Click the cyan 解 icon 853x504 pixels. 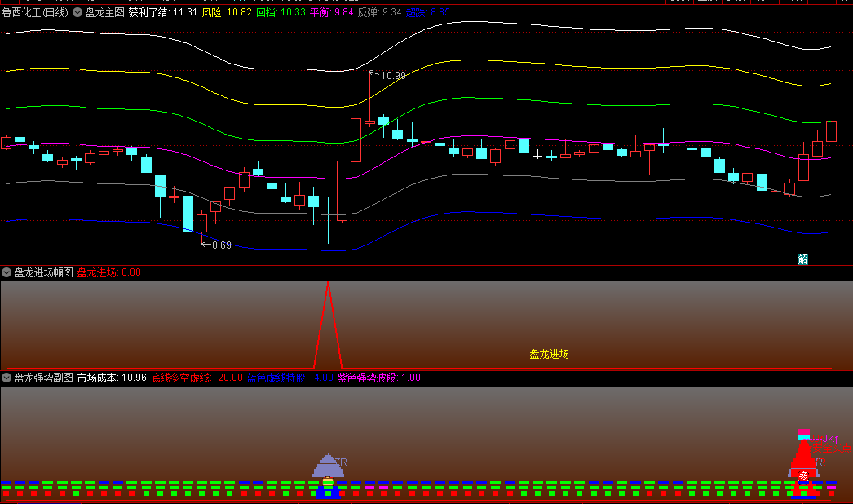point(803,259)
